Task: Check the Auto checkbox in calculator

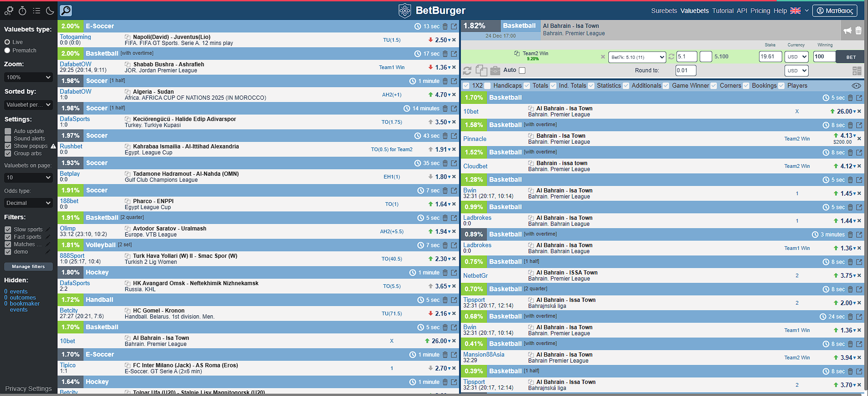Action: pos(522,70)
